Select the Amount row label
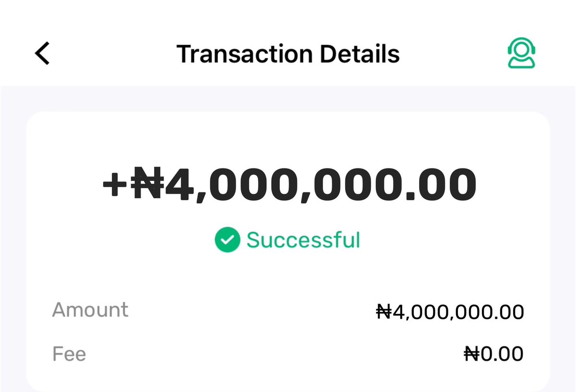This screenshot has height=392, width=576. click(90, 310)
